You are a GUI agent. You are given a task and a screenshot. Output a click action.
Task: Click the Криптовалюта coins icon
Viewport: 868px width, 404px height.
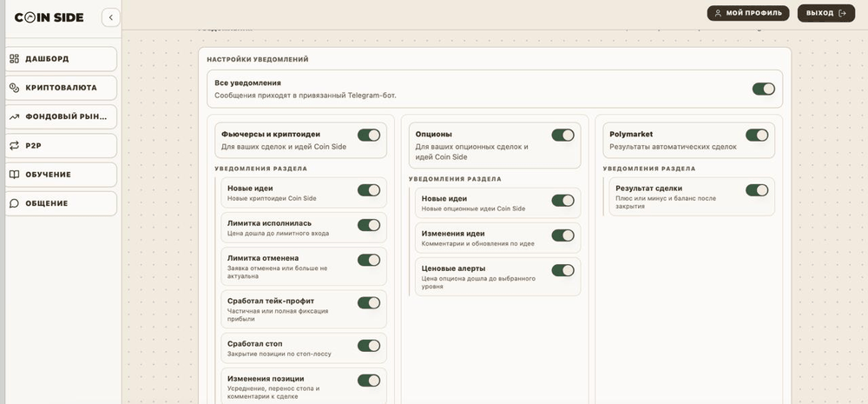pos(15,88)
